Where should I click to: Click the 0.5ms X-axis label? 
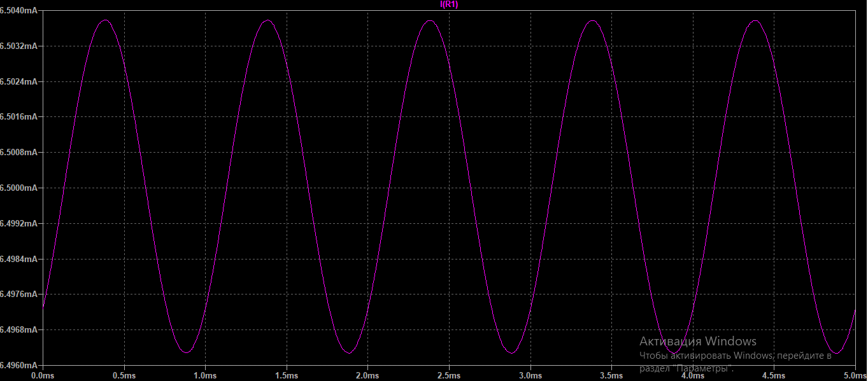click(x=124, y=376)
